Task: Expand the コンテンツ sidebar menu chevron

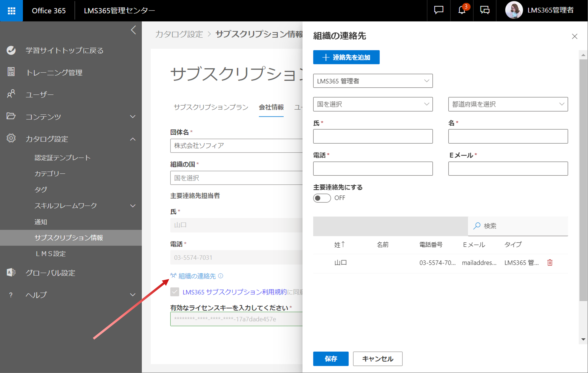Action: (x=133, y=117)
